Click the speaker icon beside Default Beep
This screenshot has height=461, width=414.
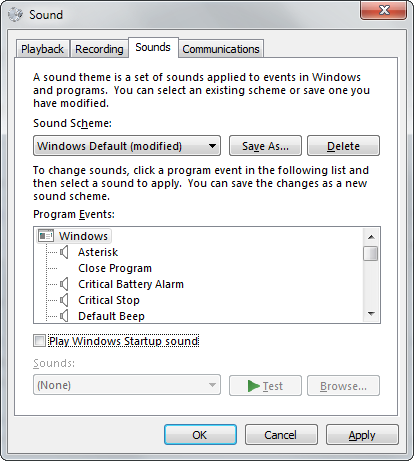[x=64, y=316]
